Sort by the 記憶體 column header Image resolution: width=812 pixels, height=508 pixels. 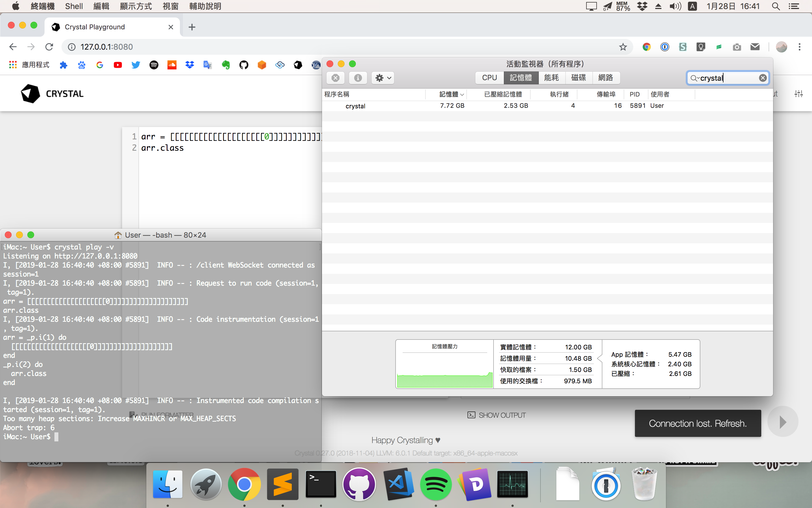(448, 95)
